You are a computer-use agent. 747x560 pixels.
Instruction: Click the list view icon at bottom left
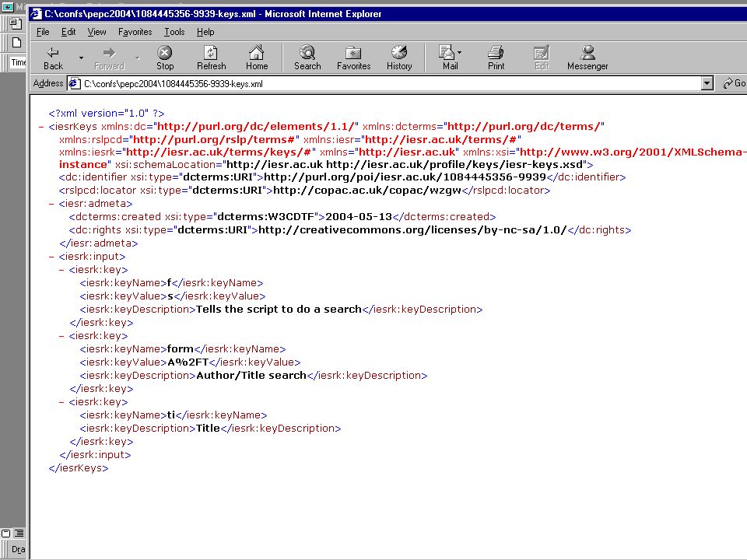(x=19, y=534)
